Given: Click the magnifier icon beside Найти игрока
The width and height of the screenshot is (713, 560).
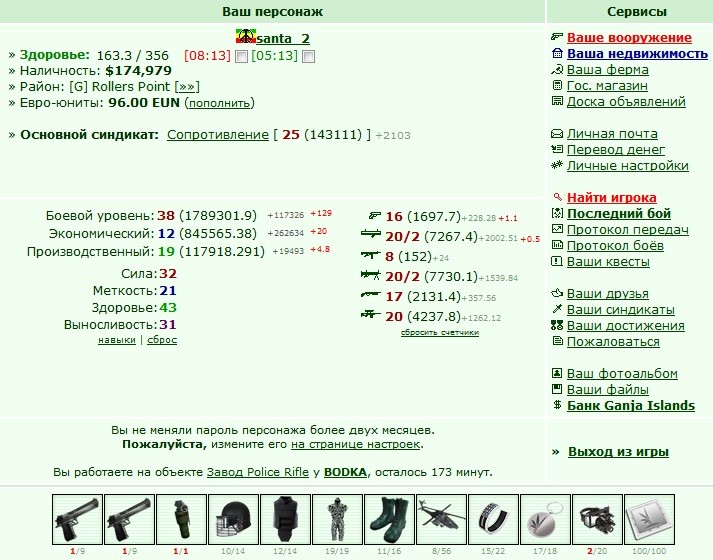Looking at the screenshot, I should (x=557, y=197).
